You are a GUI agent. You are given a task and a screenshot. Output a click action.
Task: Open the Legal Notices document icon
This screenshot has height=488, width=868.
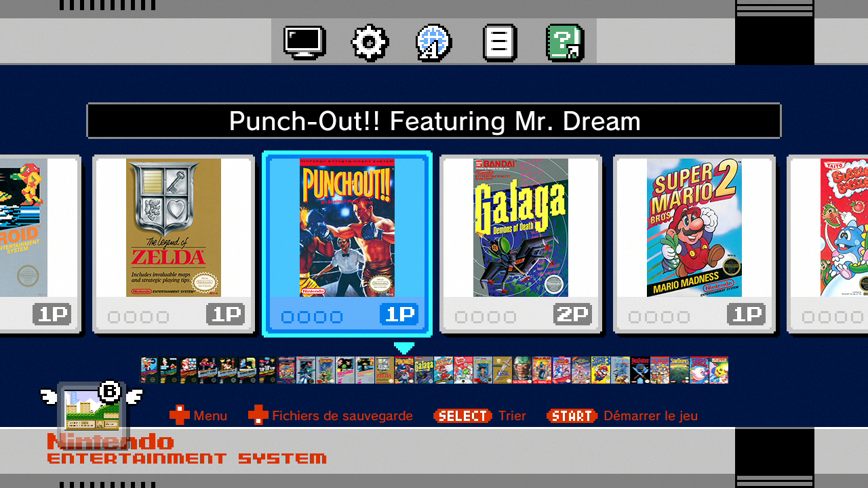[500, 43]
